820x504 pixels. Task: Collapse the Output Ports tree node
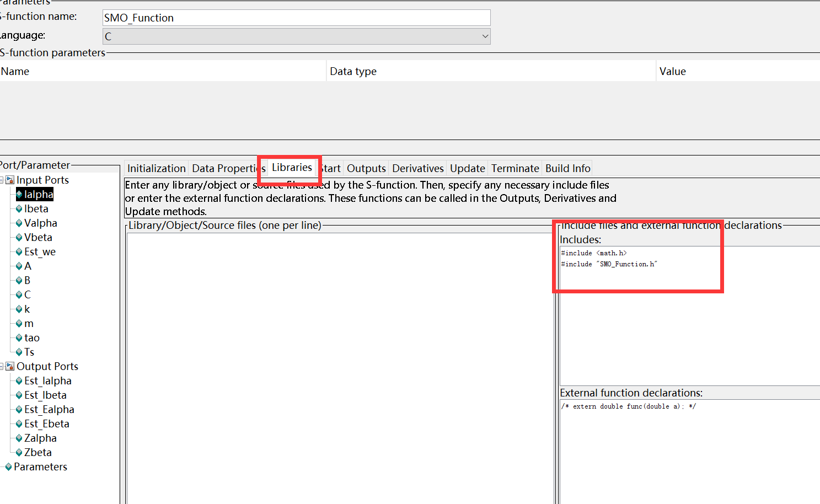[2, 367]
